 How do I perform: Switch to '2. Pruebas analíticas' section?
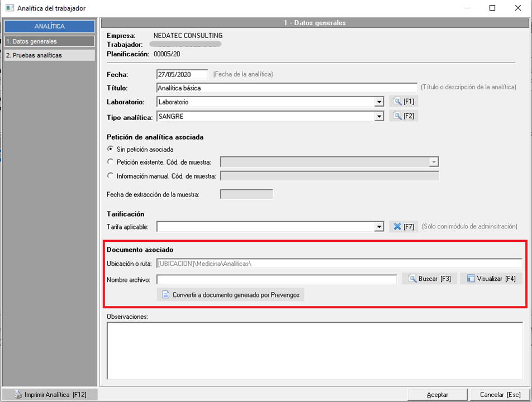pyautogui.click(x=49, y=55)
